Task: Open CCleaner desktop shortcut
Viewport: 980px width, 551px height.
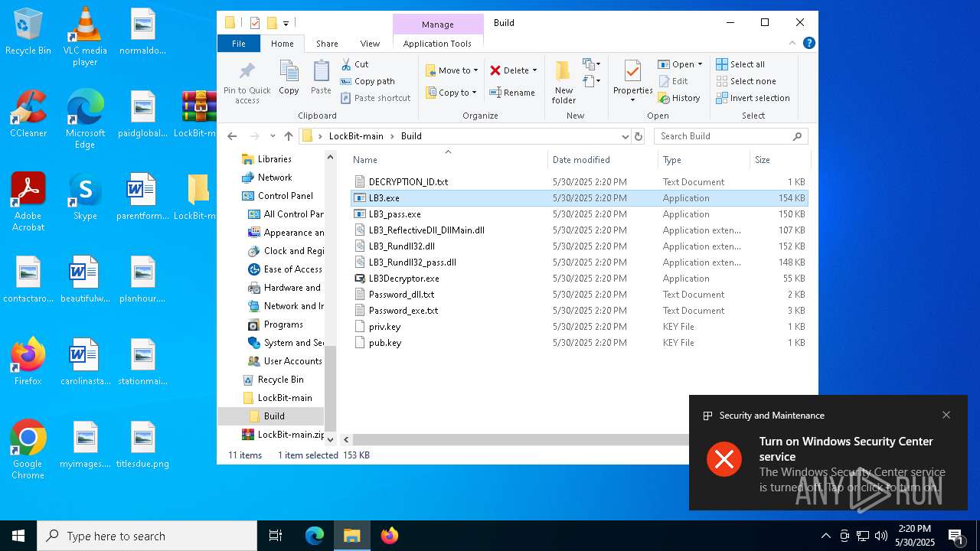Action: tap(28, 115)
